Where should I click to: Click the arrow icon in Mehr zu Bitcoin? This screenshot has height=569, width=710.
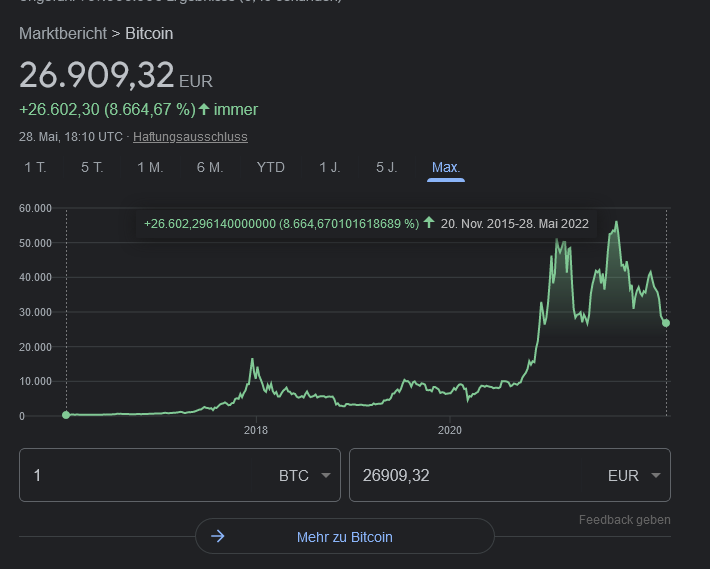tap(218, 537)
